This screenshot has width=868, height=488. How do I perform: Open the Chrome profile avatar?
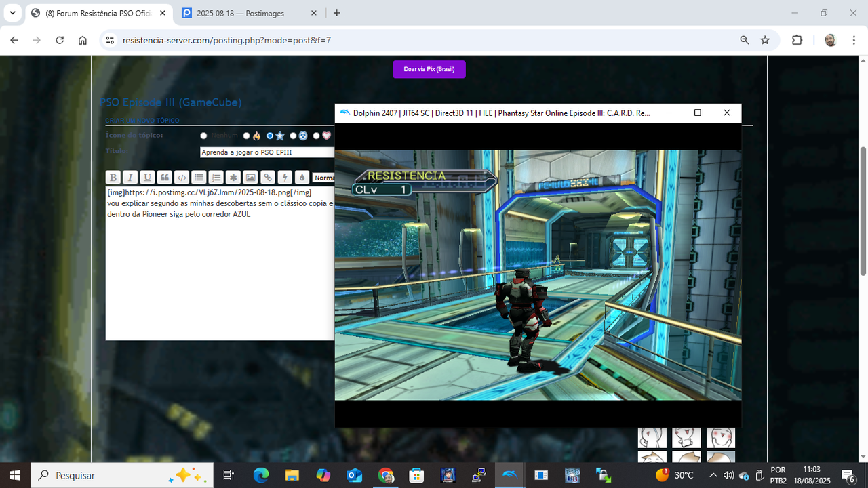coord(830,40)
